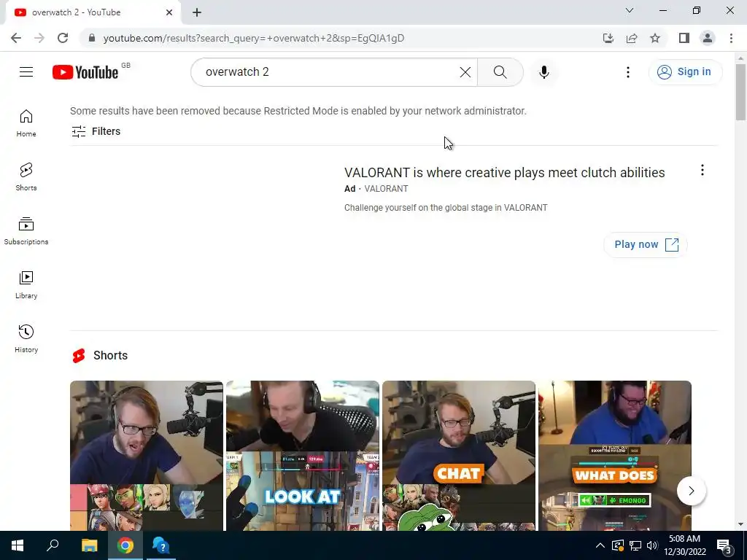This screenshot has width=747, height=560.
Task: Open the LOOK AT Short
Action: [x=303, y=455]
